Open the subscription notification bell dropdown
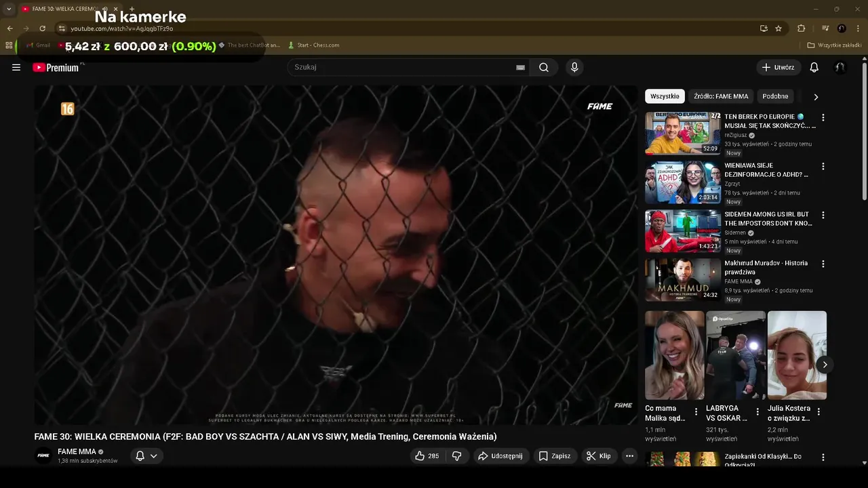This screenshot has height=488, width=868. tap(146, 456)
